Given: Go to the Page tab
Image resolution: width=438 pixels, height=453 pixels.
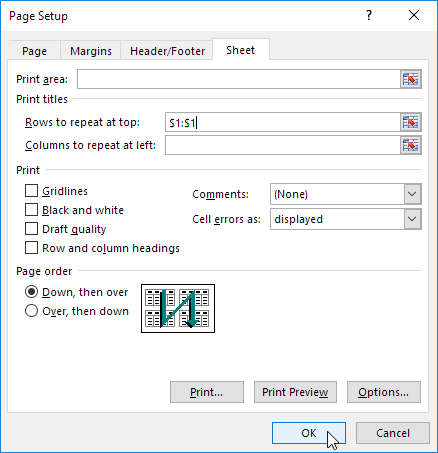Looking at the screenshot, I should (34, 51).
